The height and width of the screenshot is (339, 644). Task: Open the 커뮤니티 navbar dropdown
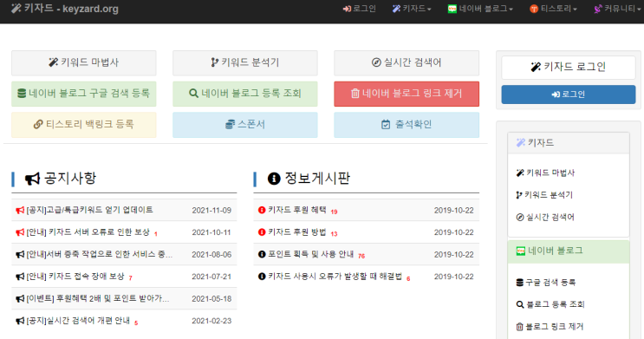point(617,9)
